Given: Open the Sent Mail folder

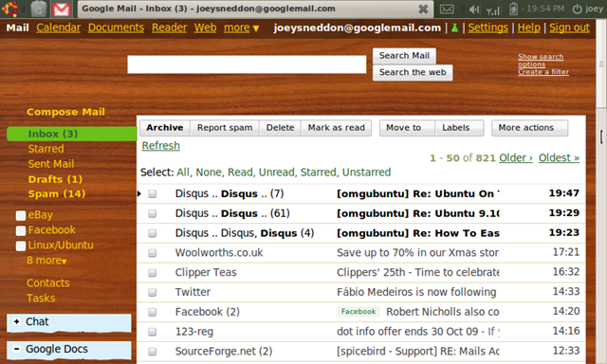Looking at the screenshot, I should tap(50, 164).
